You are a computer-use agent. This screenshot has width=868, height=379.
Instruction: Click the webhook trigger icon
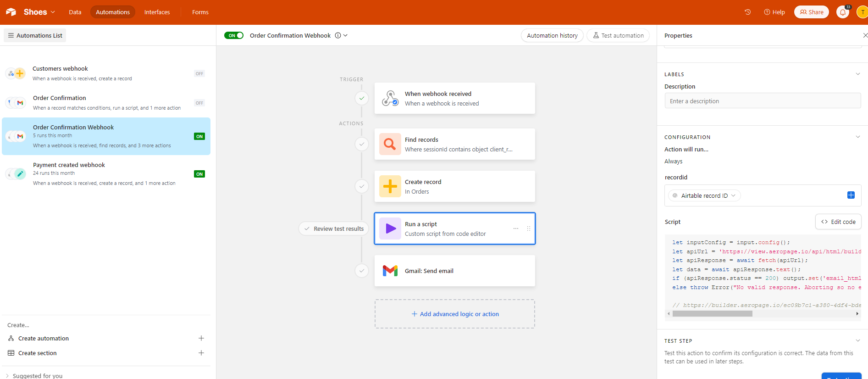click(390, 98)
